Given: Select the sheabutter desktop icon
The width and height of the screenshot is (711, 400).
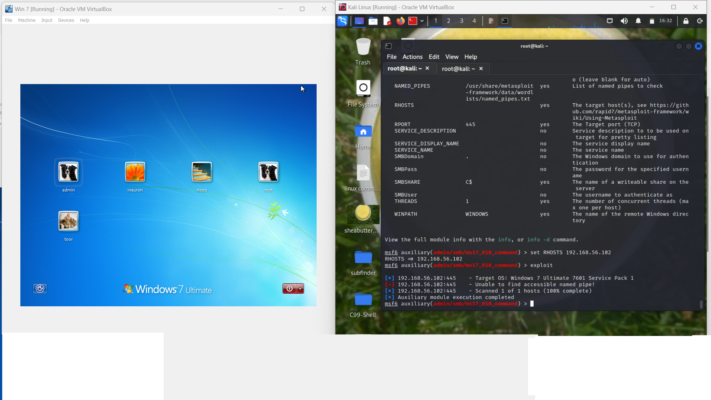Looking at the screenshot, I should [x=363, y=219].
